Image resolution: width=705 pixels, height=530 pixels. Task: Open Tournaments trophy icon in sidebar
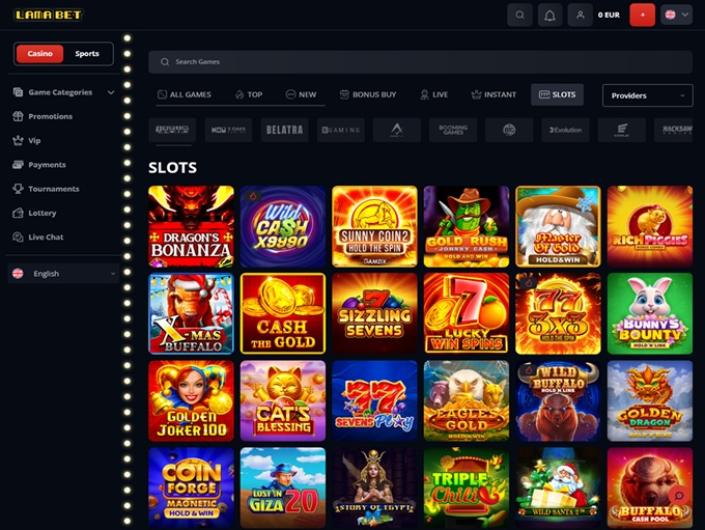coord(18,189)
